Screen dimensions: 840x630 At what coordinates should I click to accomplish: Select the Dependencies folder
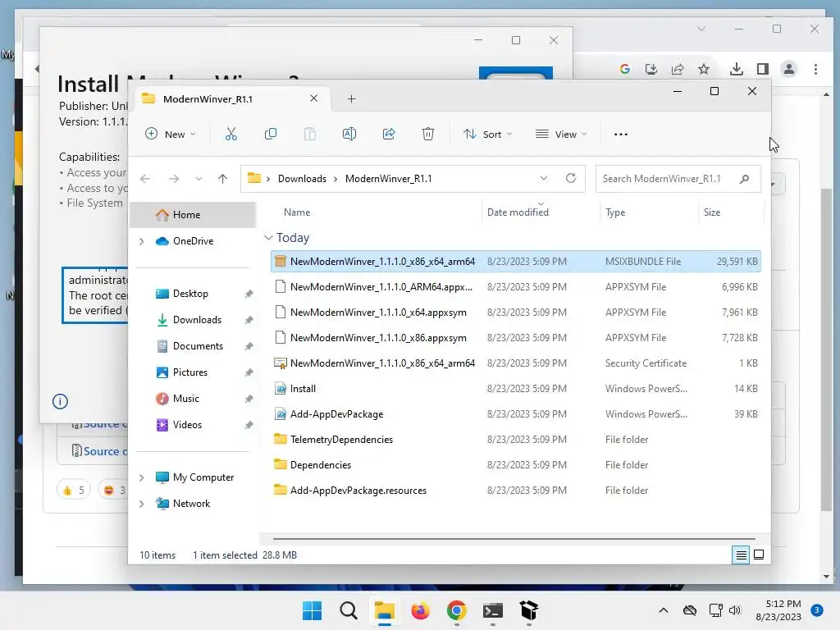click(x=515, y=465)
